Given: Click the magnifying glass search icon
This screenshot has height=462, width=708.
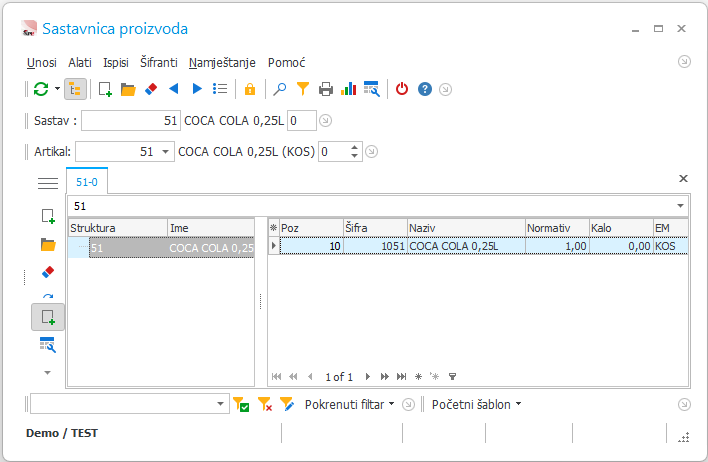Looking at the screenshot, I should [x=279, y=89].
